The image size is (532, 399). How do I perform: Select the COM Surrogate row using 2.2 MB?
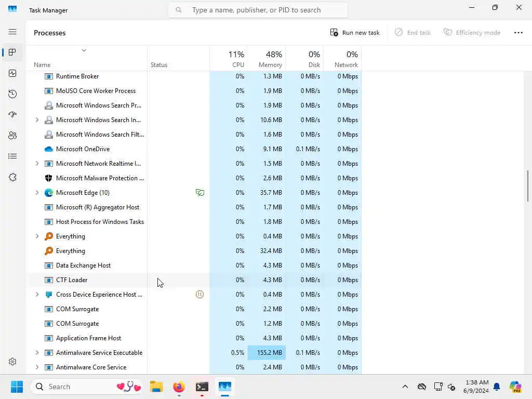point(194,309)
